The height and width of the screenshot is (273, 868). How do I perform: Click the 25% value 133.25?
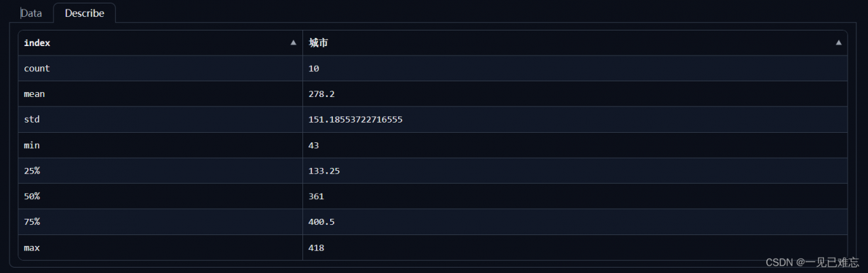point(324,171)
